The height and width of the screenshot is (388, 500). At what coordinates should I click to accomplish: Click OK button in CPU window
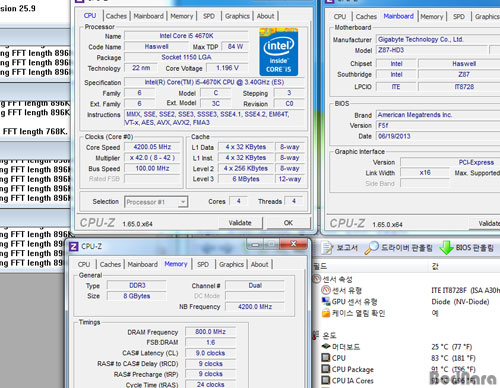point(288,223)
